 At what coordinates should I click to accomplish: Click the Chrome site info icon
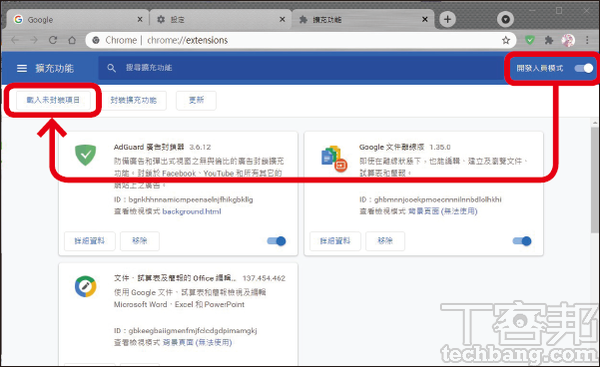point(96,40)
